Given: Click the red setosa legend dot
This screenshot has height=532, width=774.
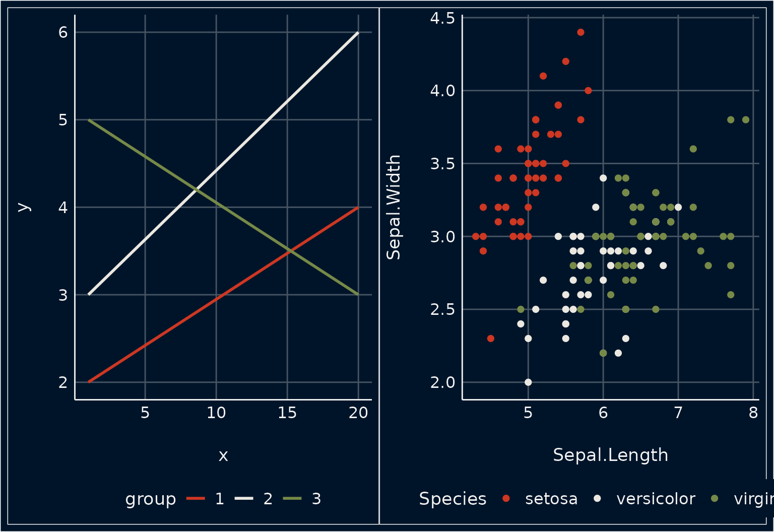Looking at the screenshot, I should click(506, 499).
